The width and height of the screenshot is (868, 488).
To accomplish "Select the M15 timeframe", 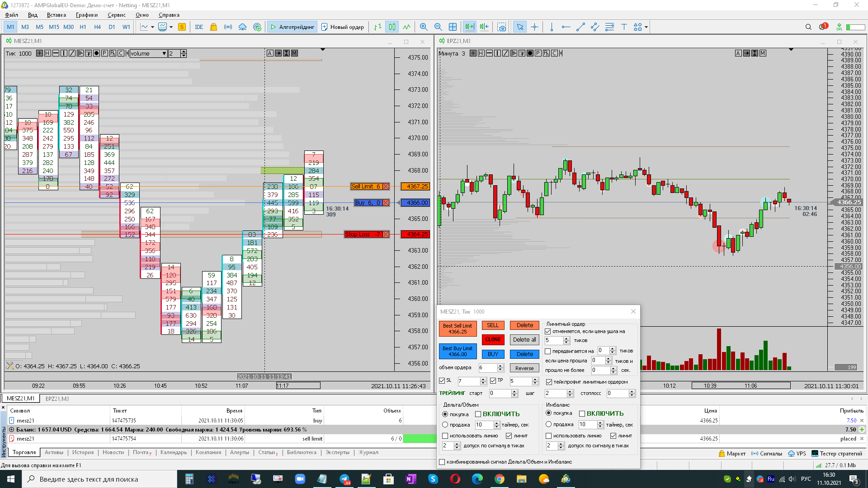I will point(54,27).
